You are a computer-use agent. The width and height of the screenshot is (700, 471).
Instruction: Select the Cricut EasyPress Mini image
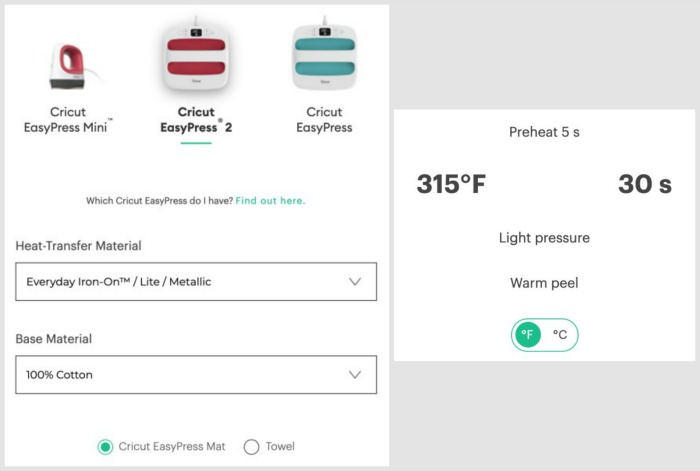[69, 67]
